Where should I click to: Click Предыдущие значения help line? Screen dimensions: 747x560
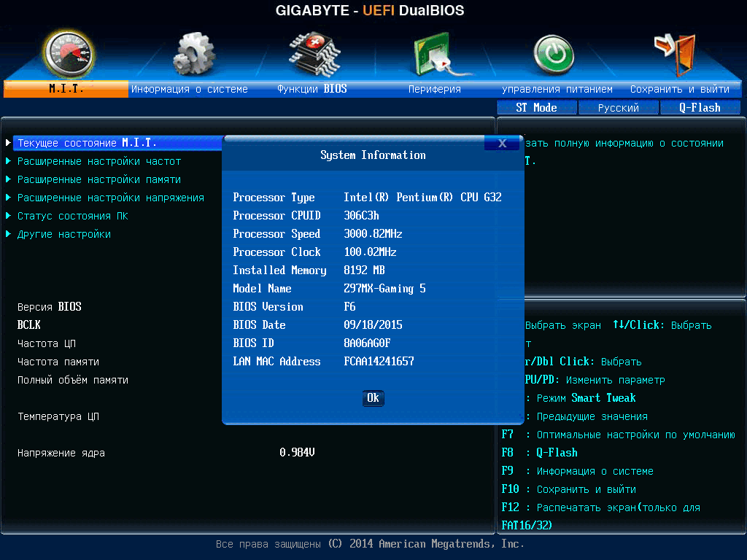[587, 416]
